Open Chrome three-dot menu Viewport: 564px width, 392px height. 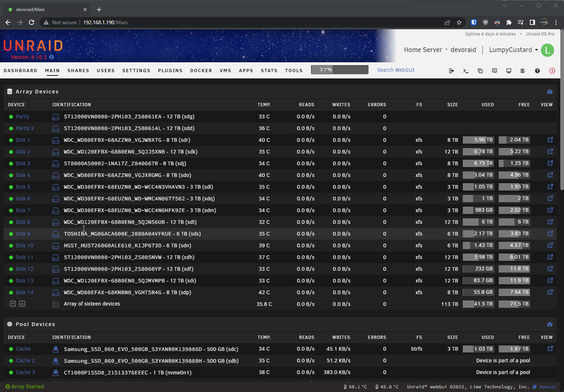click(x=556, y=22)
